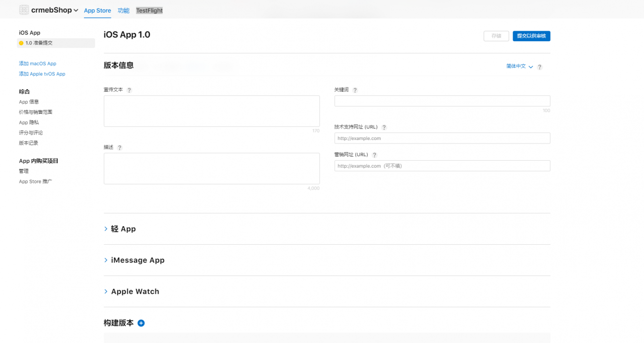The width and height of the screenshot is (644, 343).
Task: Open help icon beside 简体中文 language selector
Action: click(539, 67)
